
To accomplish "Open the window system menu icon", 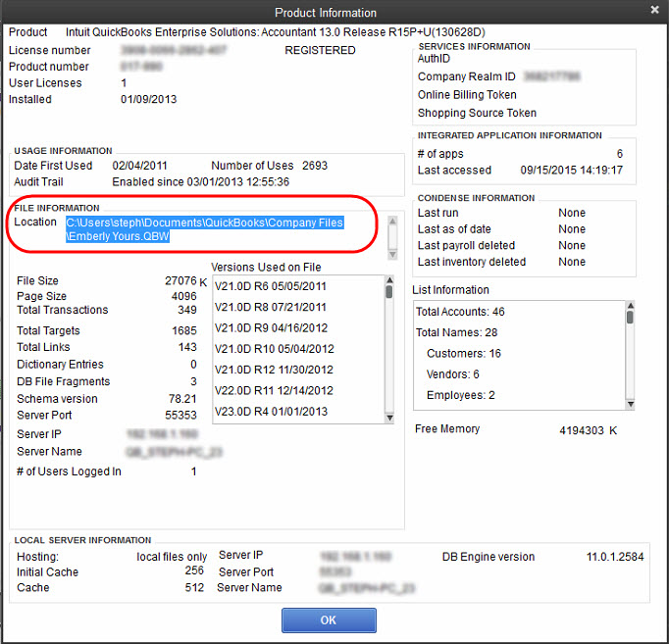I will [13, 12].
